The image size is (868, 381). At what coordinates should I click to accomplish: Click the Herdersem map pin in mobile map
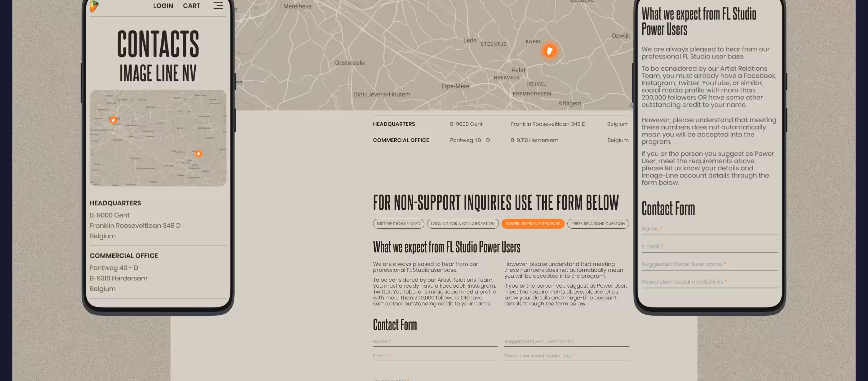coord(198,154)
